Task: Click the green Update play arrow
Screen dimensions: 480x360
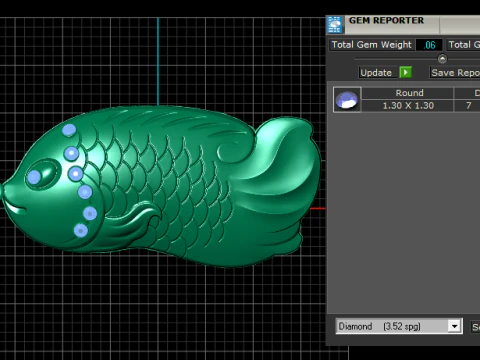Action: click(405, 72)
